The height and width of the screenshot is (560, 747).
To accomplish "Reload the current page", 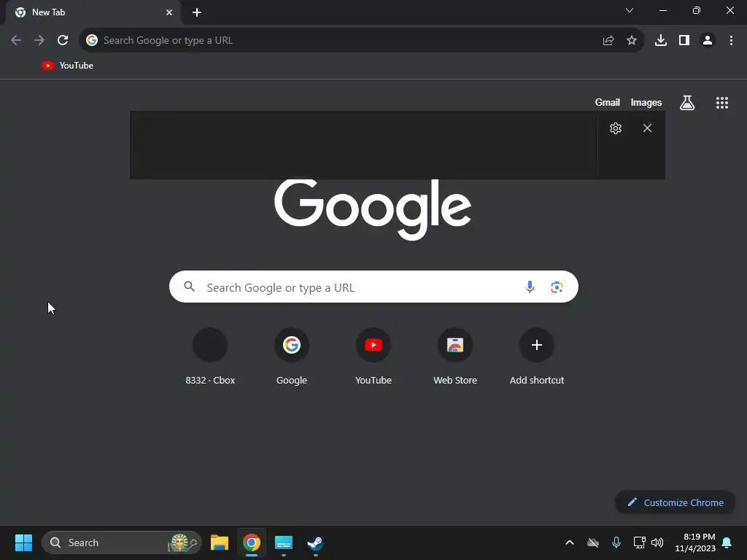I will coord(63,41).
